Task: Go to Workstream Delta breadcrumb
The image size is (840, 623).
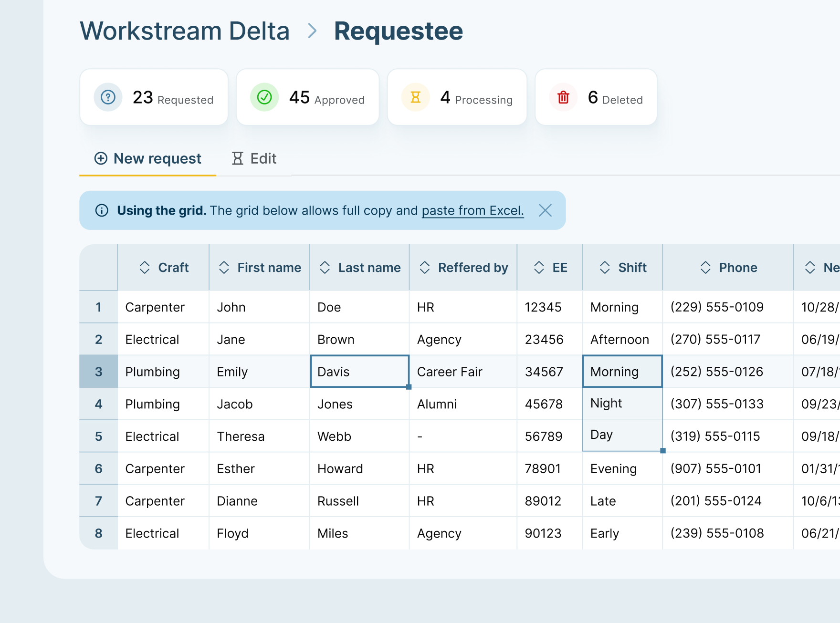Action: tap(185, 31)
